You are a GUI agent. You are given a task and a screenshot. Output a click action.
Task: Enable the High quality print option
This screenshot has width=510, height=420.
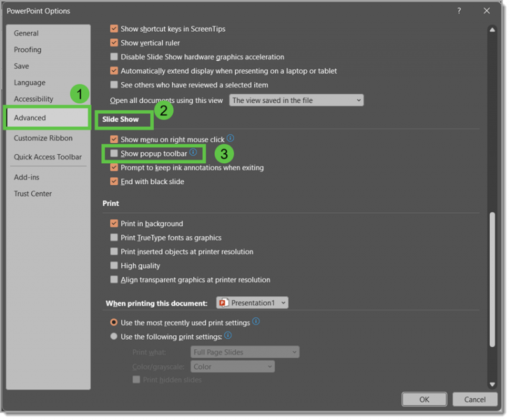click(x=113, y=265)
